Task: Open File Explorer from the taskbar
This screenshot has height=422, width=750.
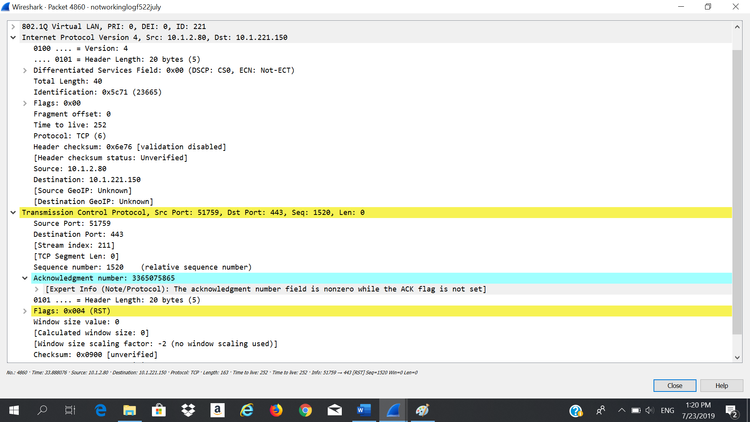Action: click(x=130, y=409)
